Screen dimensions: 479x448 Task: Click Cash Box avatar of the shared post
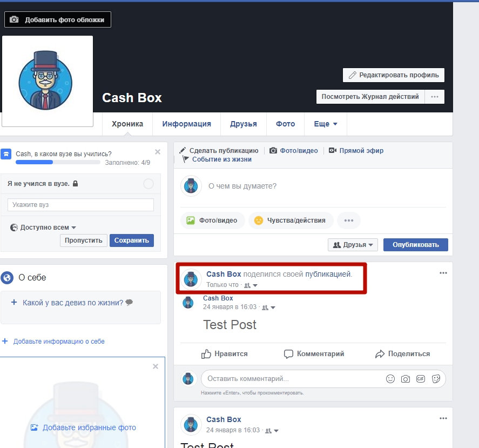[191, 279]
